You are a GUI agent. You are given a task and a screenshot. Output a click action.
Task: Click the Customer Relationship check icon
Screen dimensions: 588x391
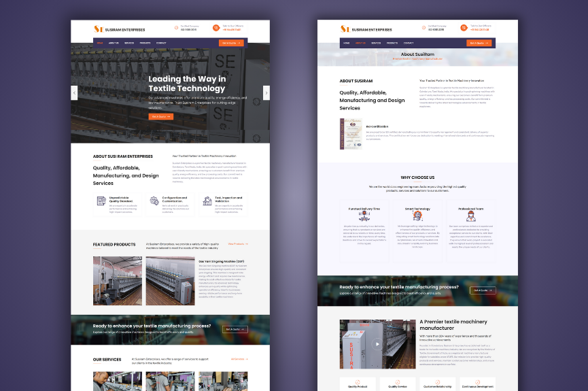pos(438,382)
